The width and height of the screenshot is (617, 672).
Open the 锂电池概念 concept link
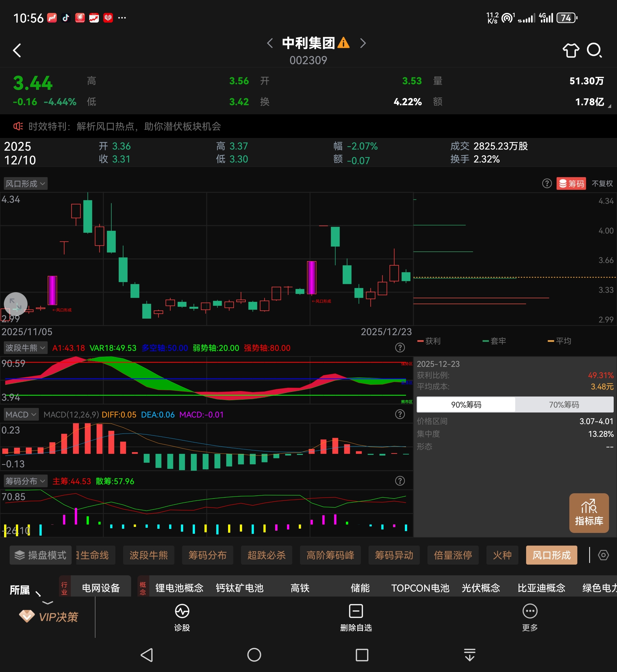pyautogui.click(x=179, y=588)
